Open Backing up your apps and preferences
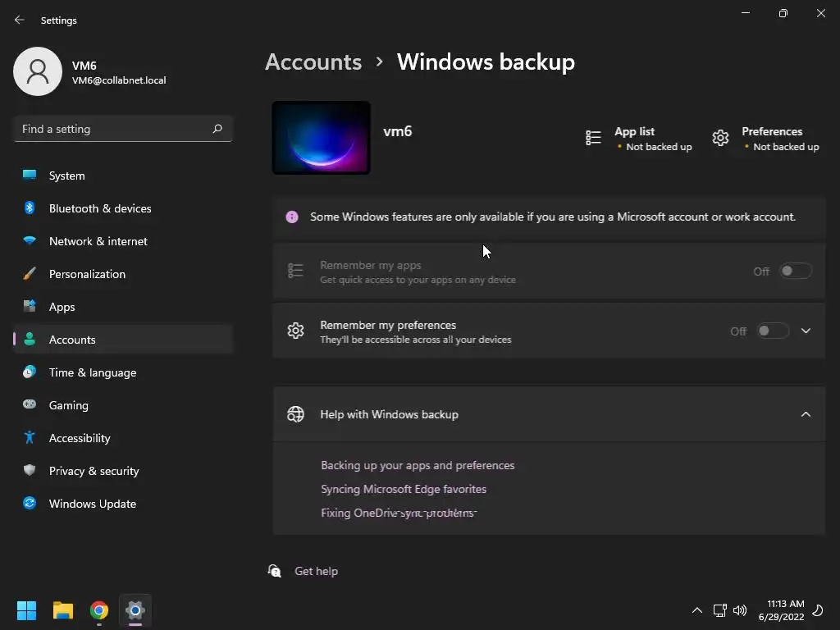The width and height of the screenshot is (840, 630). 418,465
